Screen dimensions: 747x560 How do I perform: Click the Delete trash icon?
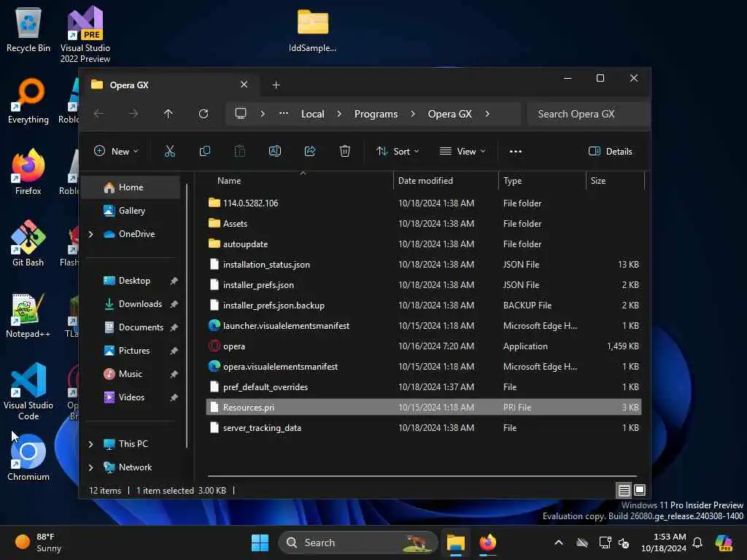[x=345, y=152]
